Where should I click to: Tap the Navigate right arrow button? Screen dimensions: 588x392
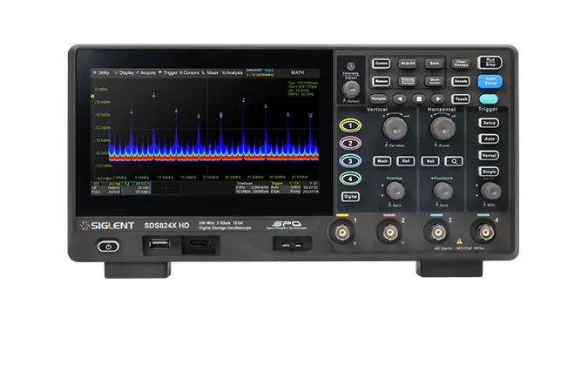click(x=437, y=99)
